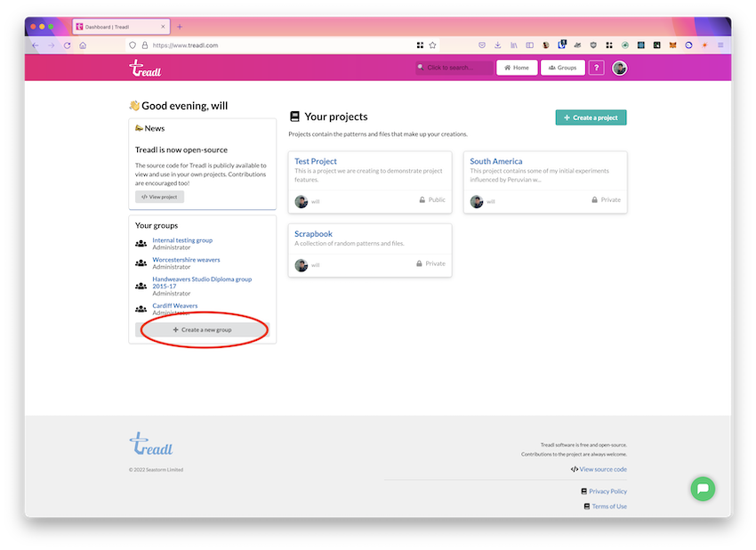Open a new browser tab with plus
This screenshot has height=550, width=756.
180,27
